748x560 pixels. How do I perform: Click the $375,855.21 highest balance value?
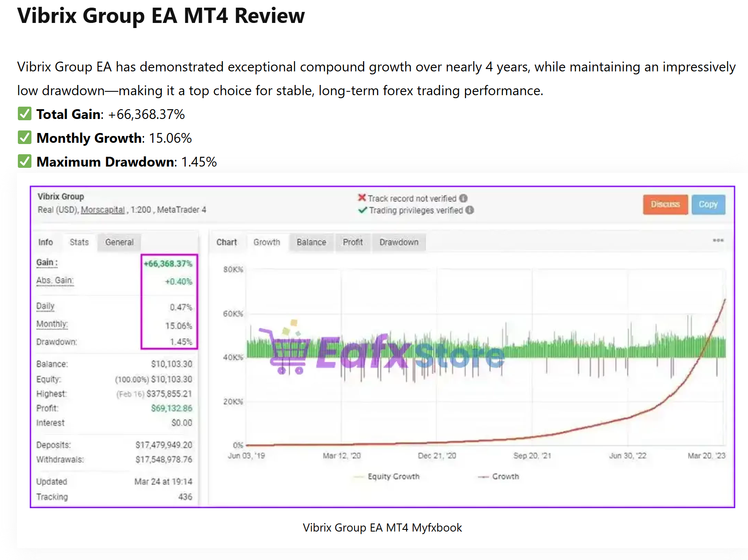169,394
